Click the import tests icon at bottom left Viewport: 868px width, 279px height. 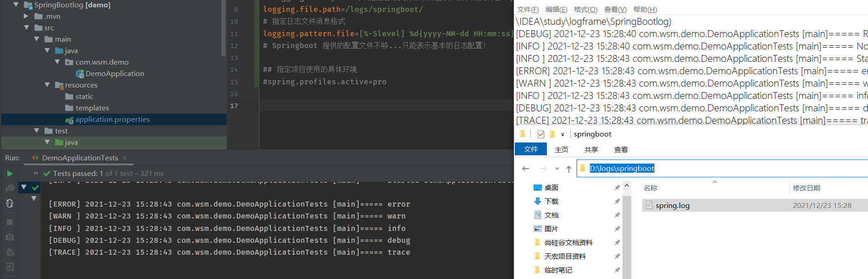(10, 267)
